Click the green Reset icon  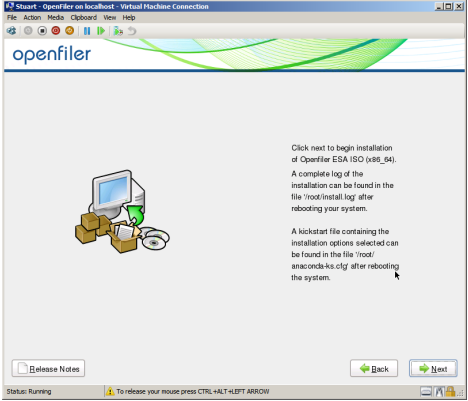tap(101, 31)
